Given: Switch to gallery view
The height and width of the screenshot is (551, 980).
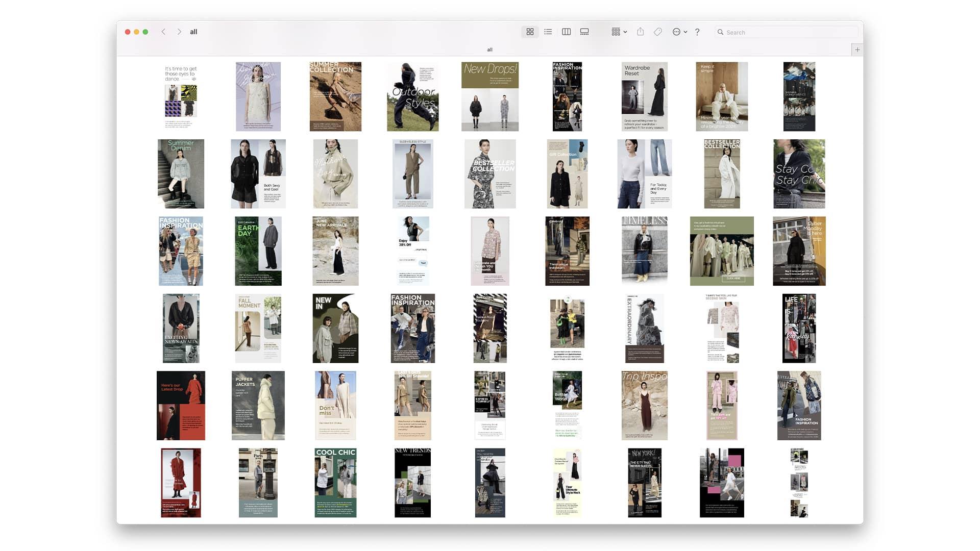Looking at the screenshot, I should pyautogui.click(x=584, y=32).
